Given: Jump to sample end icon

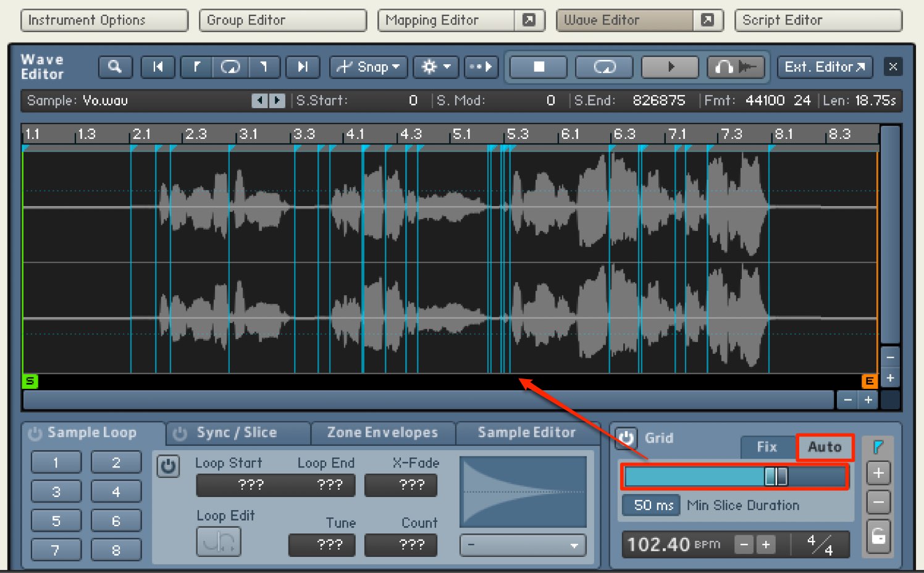Looking at the screenshot, I should (x=303, y=67).
